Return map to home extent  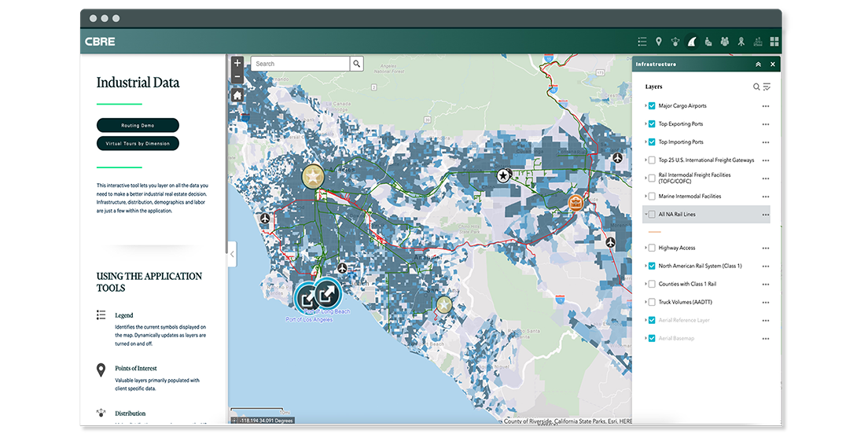[237, 95]
